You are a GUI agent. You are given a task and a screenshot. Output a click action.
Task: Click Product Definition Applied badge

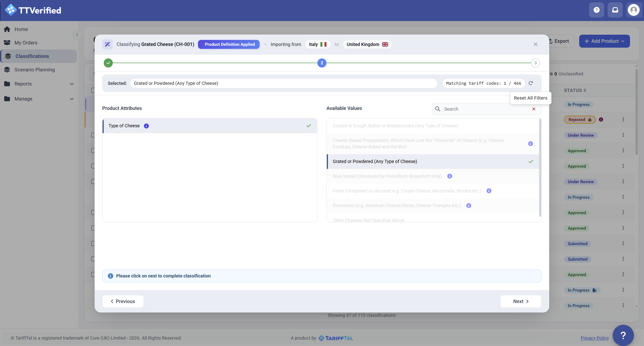point(228,44)
